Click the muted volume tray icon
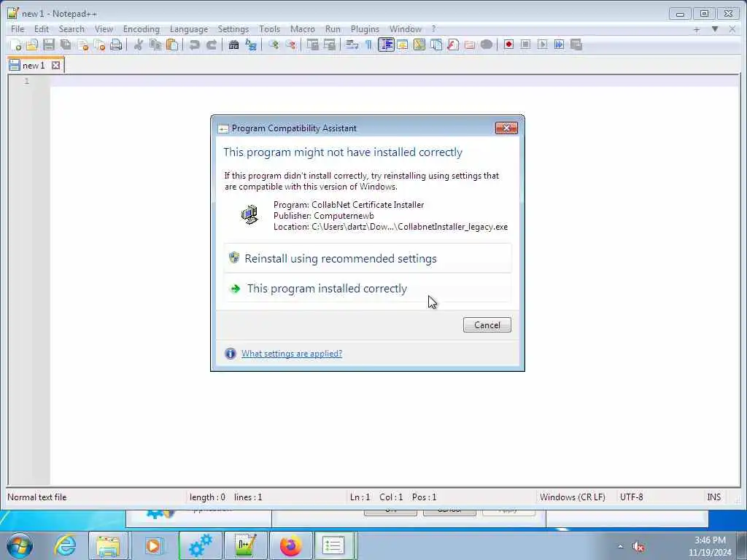Viewport: 747px width, 560px height. [x=638, y=547]
